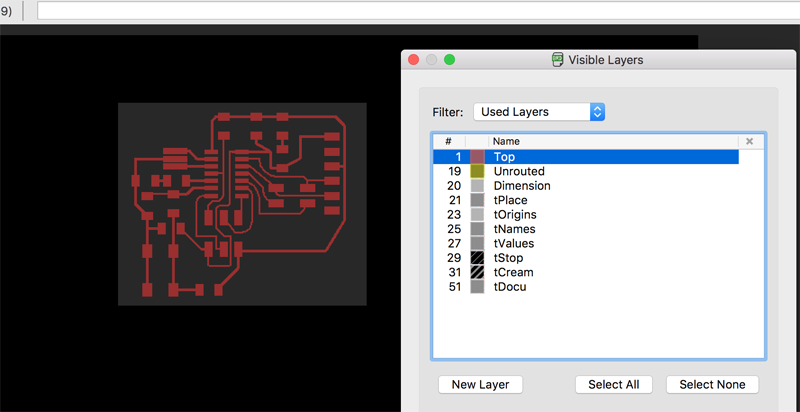Select the tStop layer row
Viewport: 800px width, 412px height.
click(x=586, y=258)
